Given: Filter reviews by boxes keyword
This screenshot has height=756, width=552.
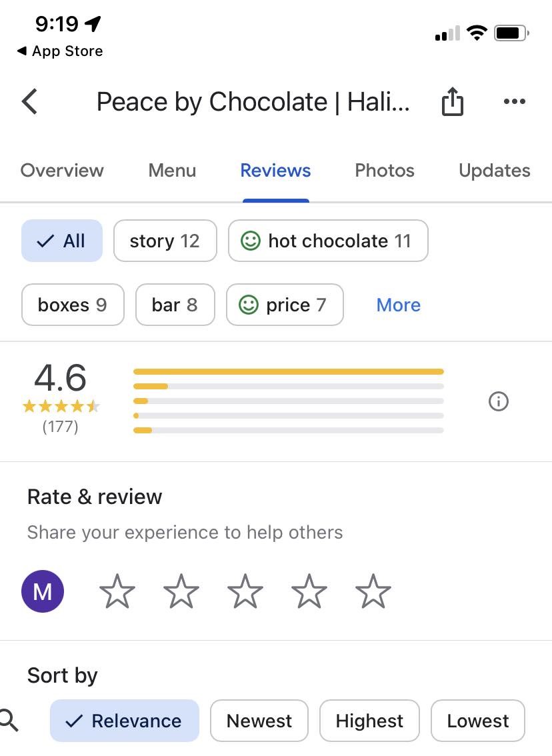Looking at the screenshot, I should (x=72, y=305).
